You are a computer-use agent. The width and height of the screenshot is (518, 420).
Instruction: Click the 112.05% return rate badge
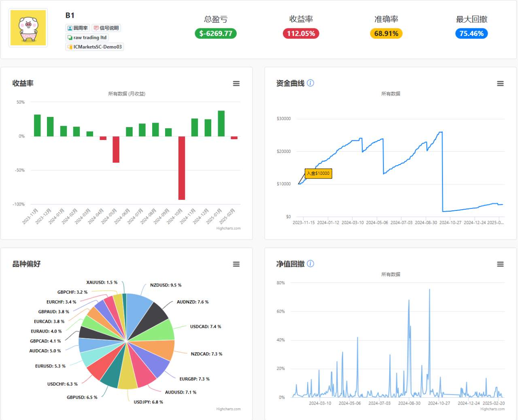point(301,34)
